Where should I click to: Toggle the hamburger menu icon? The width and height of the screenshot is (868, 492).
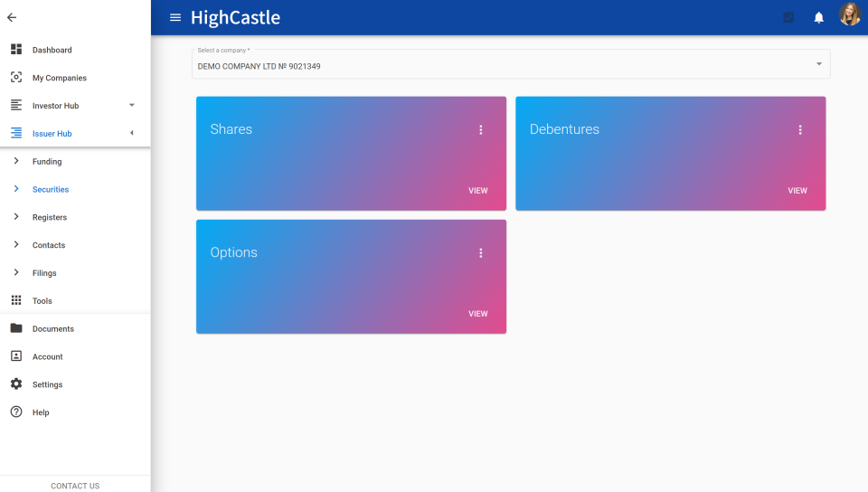(175, 17)
